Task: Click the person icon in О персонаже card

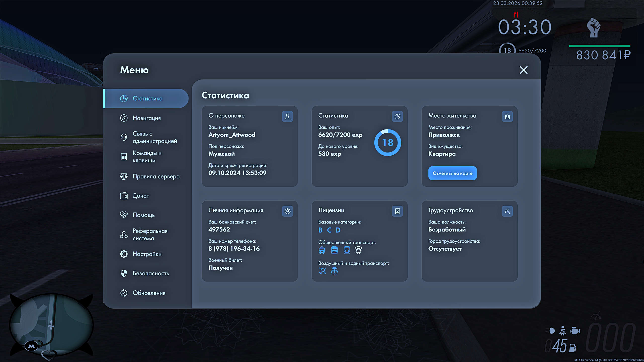Action: pyautogui.click(x=287, y=116)
